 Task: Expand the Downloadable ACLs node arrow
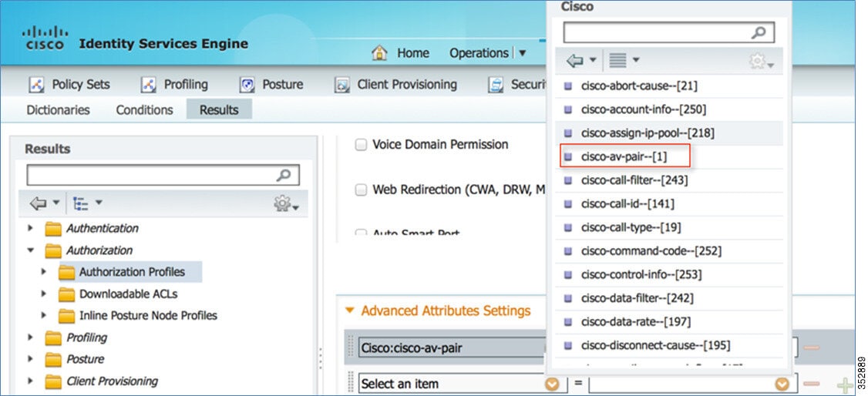click(x=44, y=294)
